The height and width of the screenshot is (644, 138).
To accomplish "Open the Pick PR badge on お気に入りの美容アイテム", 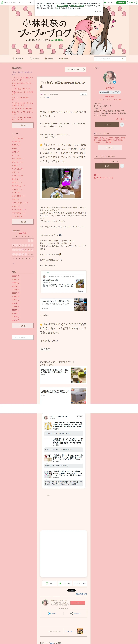I will point(80,417).
